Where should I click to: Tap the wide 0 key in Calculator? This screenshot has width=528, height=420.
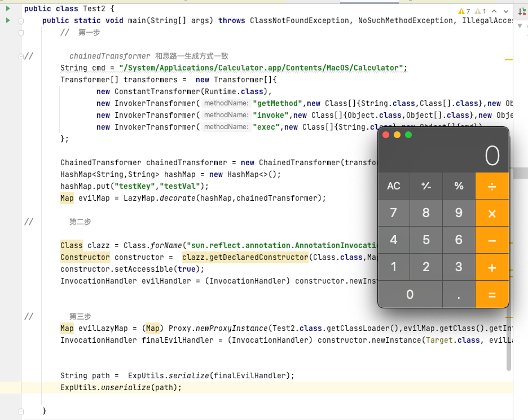click(410, 294)
